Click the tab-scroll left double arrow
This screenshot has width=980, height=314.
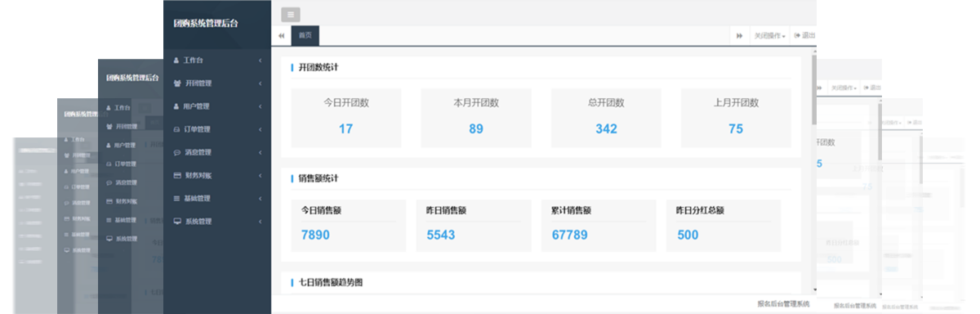(282, 36)
